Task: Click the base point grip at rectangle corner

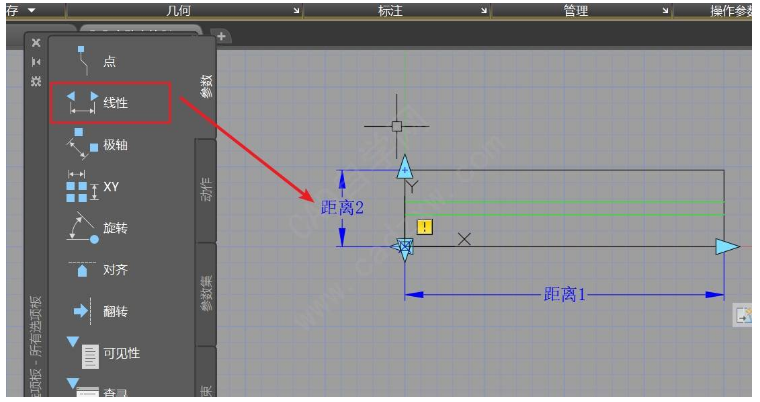Action: pos(405,247)
